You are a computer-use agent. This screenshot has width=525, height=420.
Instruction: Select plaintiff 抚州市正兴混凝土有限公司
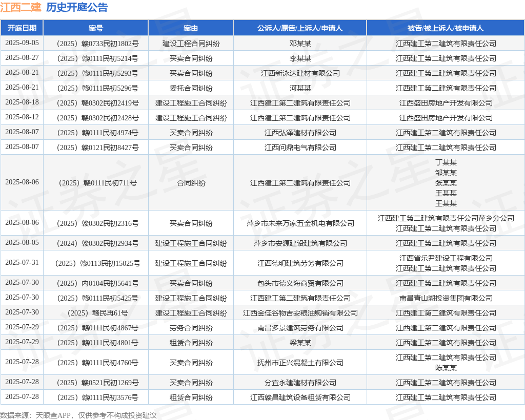pyautogui.click(x=300, y=363)
